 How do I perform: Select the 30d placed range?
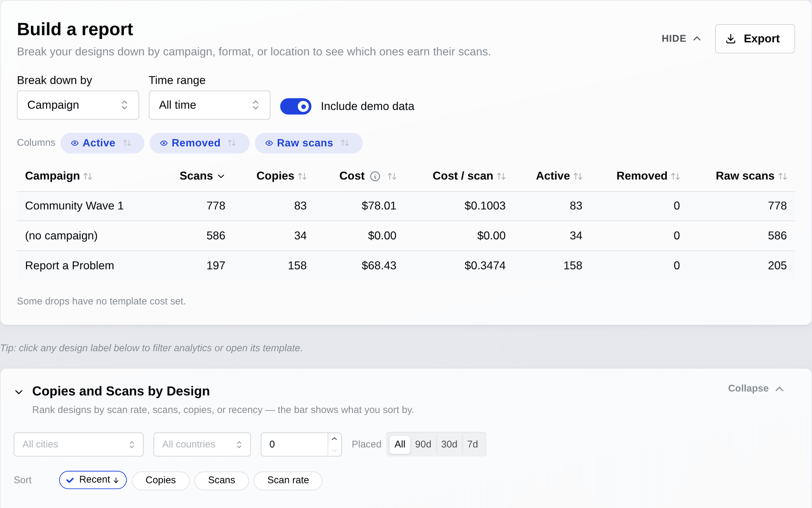point(449,444)
